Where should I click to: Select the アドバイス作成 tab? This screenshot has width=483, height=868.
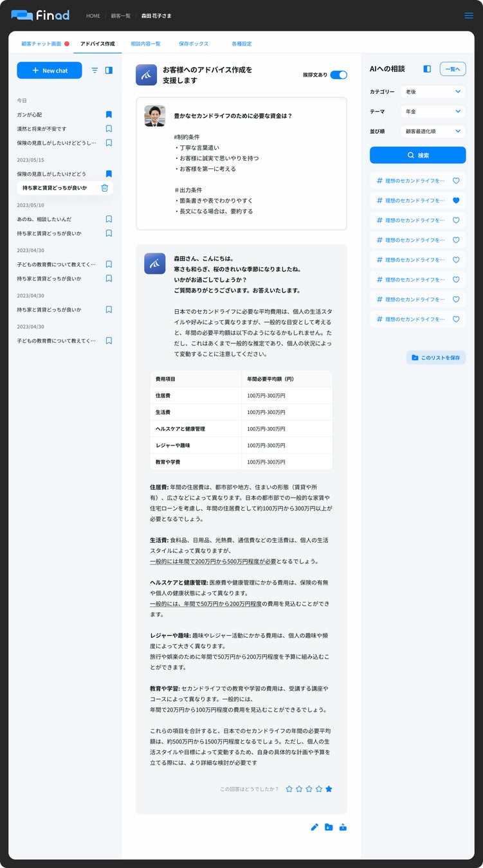tap(98, 44)
